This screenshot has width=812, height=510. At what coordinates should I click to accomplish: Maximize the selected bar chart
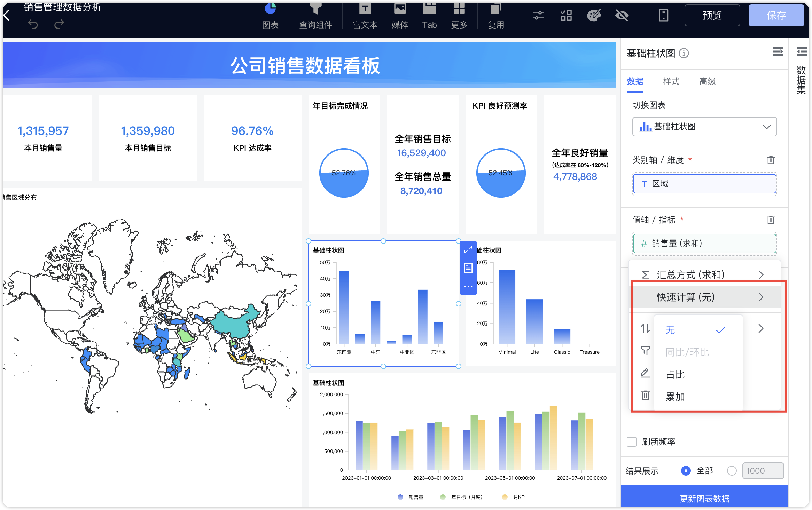[468, 249]
